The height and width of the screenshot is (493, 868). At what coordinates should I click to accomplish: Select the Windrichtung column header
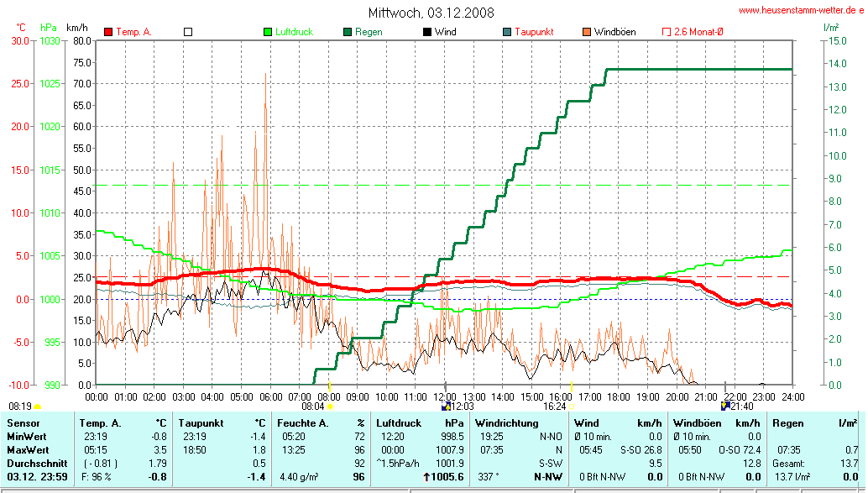(506, 422)
